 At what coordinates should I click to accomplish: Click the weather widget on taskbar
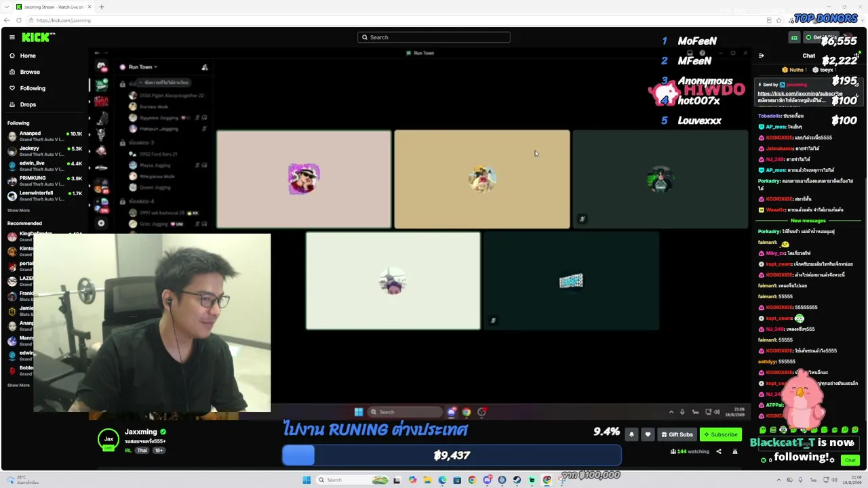[24, 480]
